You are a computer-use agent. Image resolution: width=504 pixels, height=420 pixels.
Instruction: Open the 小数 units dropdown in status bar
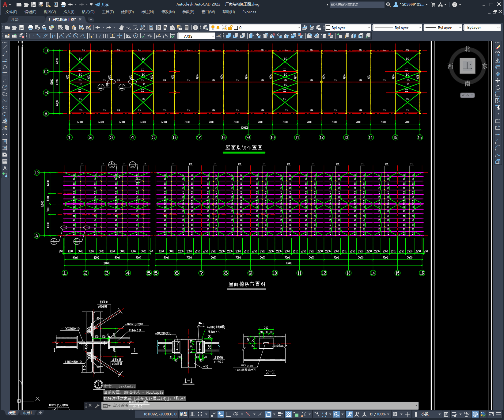431,414
